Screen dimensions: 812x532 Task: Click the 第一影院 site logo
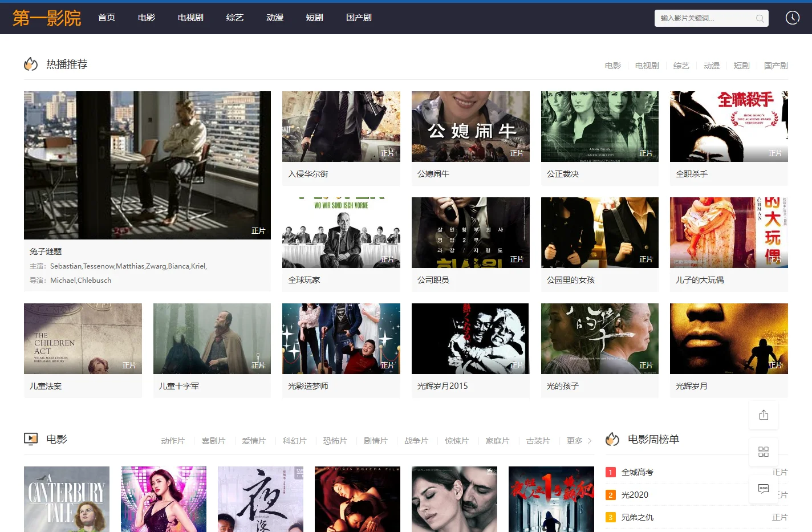(47, 18)
